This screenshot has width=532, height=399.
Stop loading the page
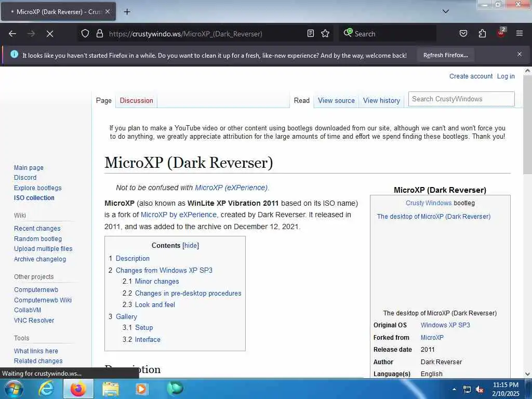point(49,34)
